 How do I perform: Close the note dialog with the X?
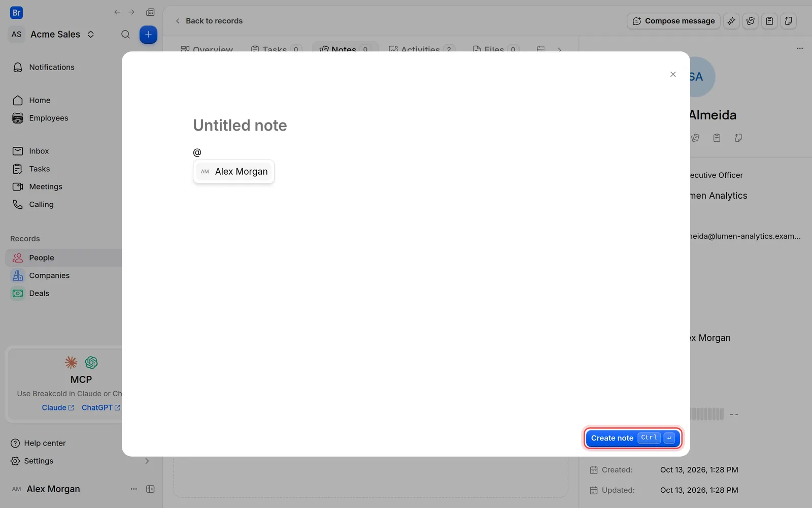[x=673, y=74]
